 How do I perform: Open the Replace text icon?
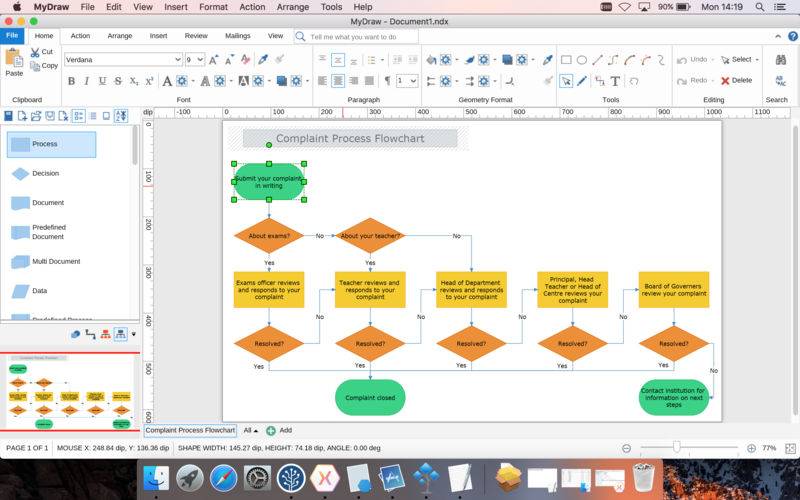[781, 81]
